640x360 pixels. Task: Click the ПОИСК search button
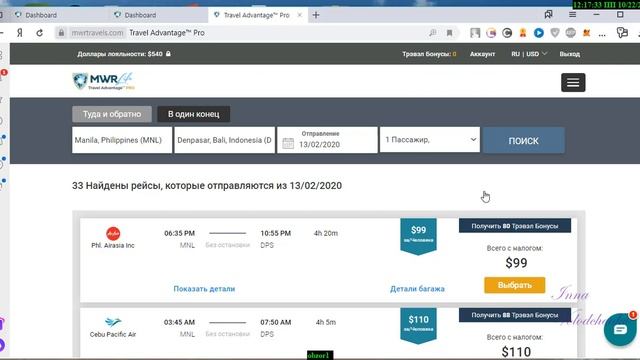pyautogui.click(x=524, y=140)
